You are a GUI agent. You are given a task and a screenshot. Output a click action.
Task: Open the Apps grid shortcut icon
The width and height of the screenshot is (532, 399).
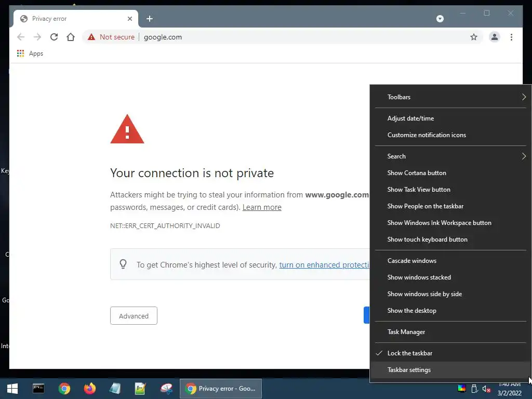click(20, 54)
